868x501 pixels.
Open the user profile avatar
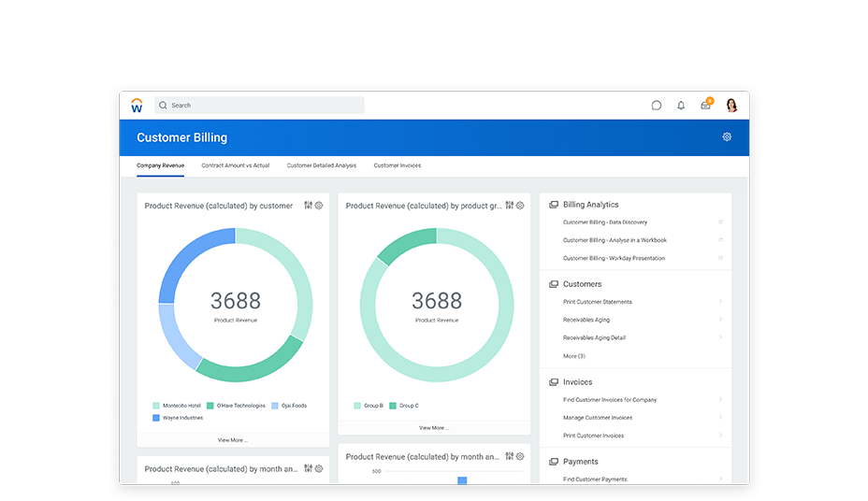[x=731, y=105]
